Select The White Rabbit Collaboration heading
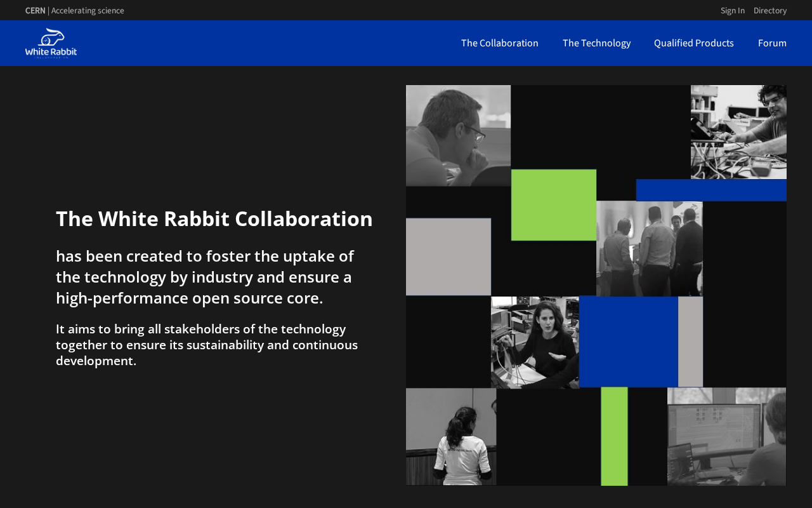The image size is (812, 508). coord(214,218)
